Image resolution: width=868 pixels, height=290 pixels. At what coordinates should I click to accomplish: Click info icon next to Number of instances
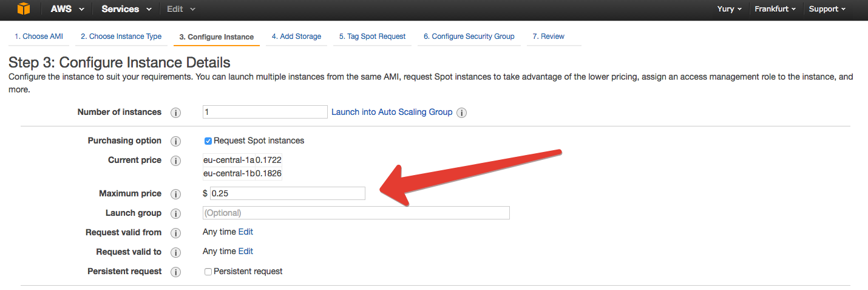[176, 112]
